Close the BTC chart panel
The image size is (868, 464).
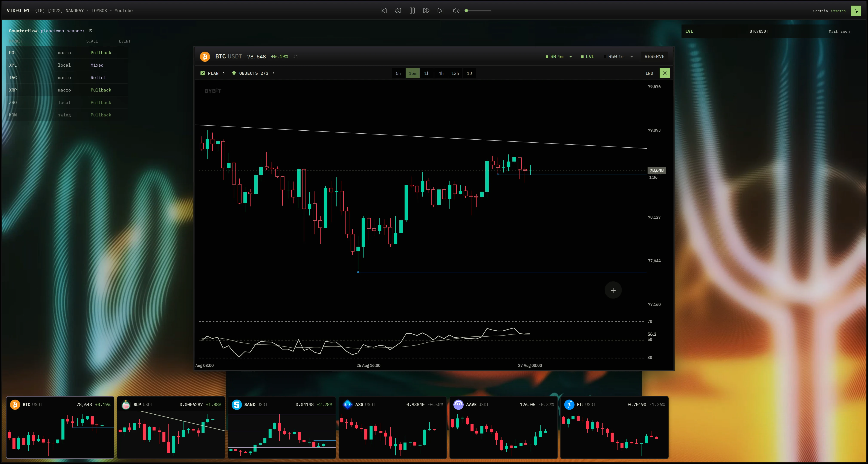[x=665, y=73]
